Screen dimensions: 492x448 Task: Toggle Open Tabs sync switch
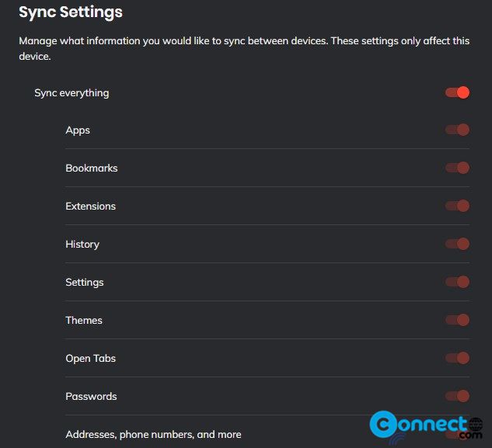click(x=457, y=358)
